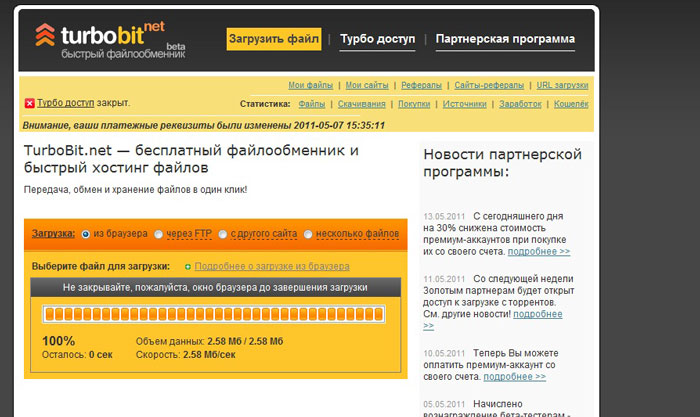Click the green plus icon near Подробнее о загрузке
Image resolution: width=700 pixels, height=417 pixels.
tap(188, 267)
